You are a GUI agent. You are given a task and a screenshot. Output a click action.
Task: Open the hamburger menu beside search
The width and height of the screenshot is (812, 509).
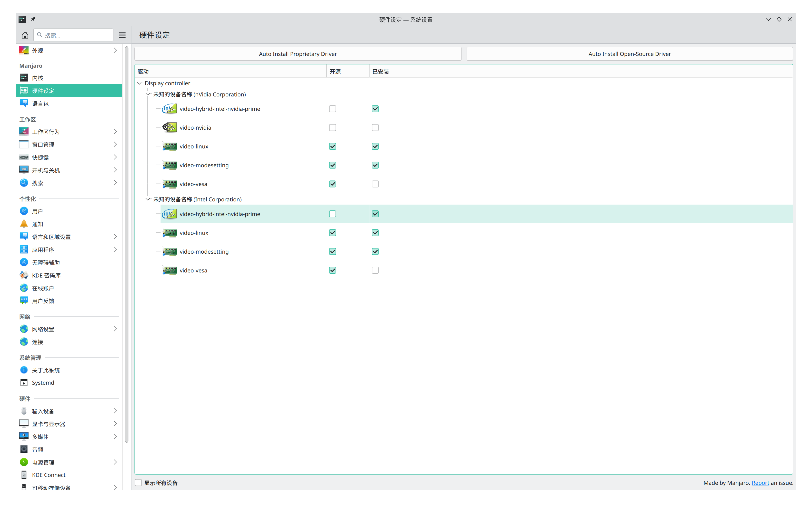click(x=122, y=35)
